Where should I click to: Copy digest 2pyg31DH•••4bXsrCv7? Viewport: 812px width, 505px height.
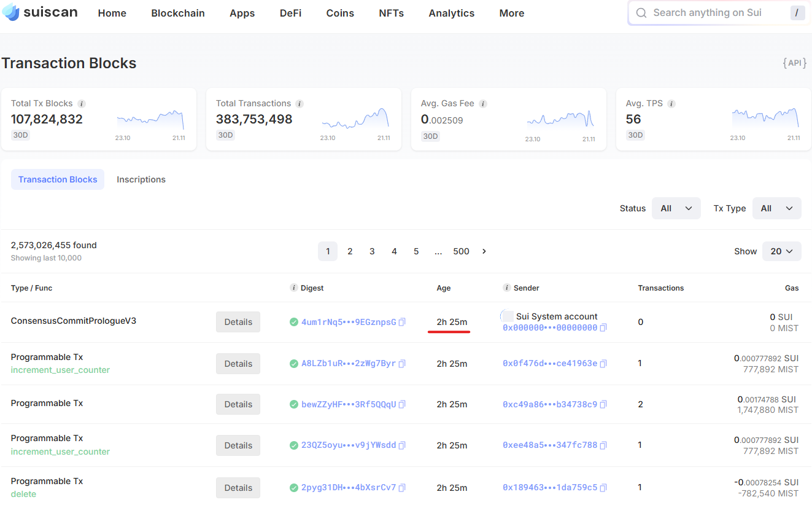pyautogui.click(x=402, y=488)
